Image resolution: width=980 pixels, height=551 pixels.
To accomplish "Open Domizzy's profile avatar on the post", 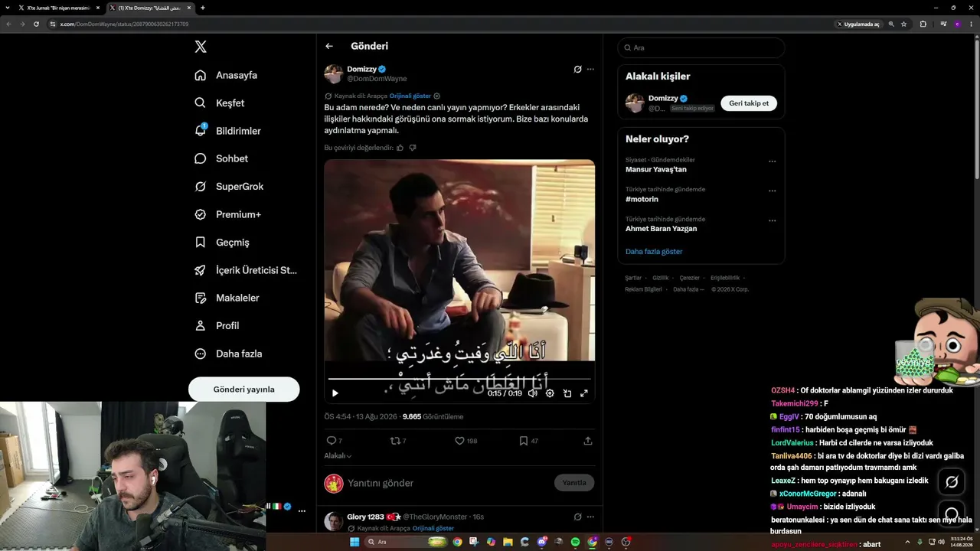I will 334,73.
